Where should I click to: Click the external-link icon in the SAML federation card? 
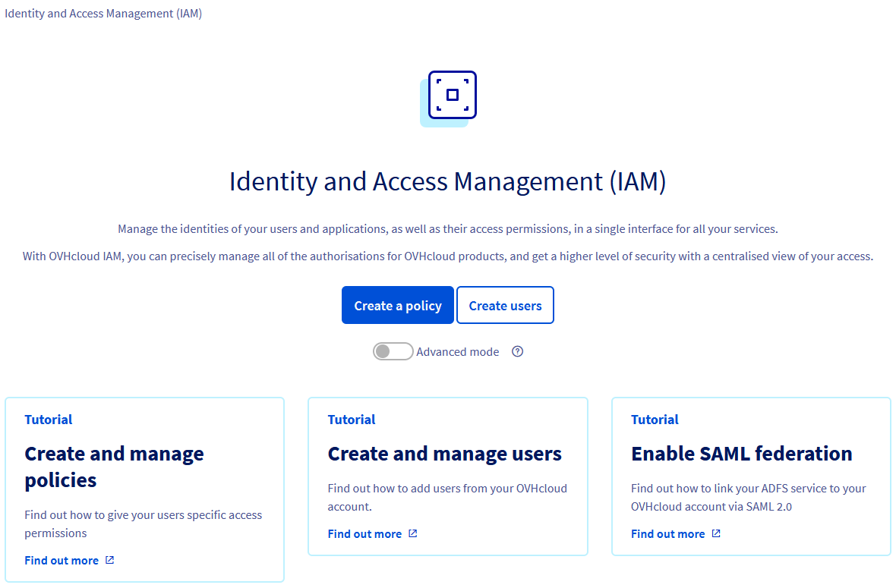716,533
